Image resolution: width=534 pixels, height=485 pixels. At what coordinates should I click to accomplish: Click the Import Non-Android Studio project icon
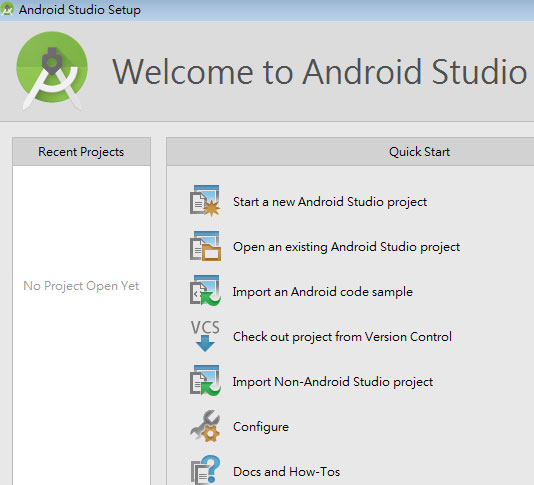[x=205, y=380]
